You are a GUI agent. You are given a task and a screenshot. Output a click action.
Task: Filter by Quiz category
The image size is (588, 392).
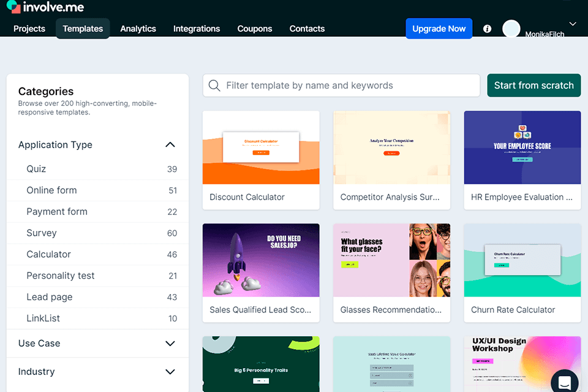97,169
